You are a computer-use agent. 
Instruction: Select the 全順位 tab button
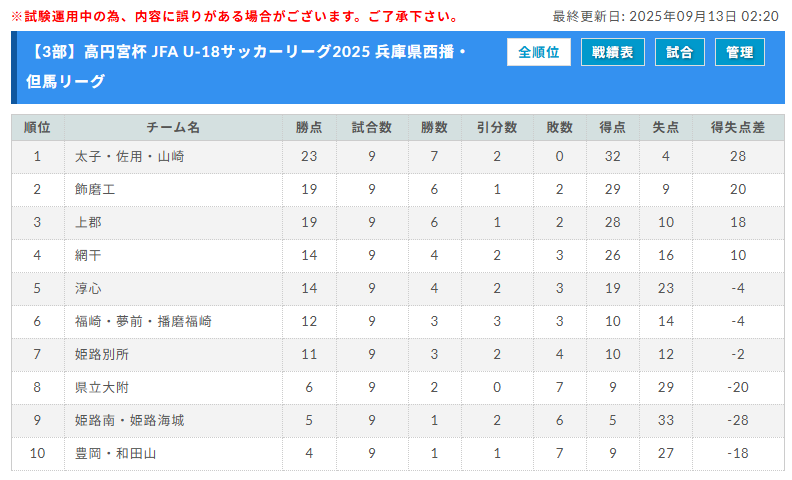pos(538,52)
